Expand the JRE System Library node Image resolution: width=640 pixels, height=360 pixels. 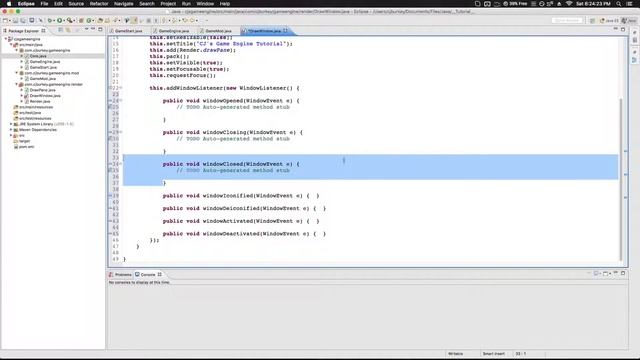11,124
